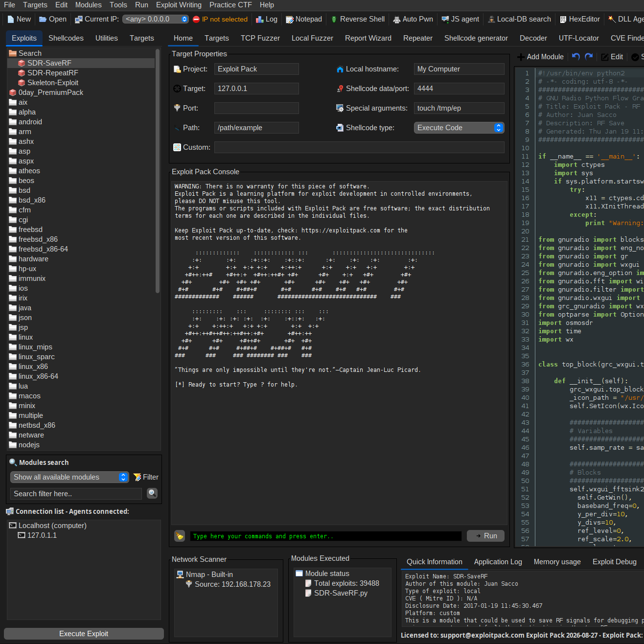
Task: Open the Show all available modules dropdown
Action: pos(69,477)
